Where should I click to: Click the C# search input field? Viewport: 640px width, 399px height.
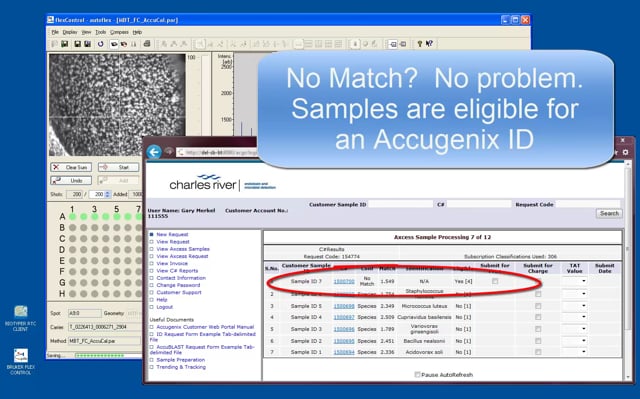coord(478,204)
